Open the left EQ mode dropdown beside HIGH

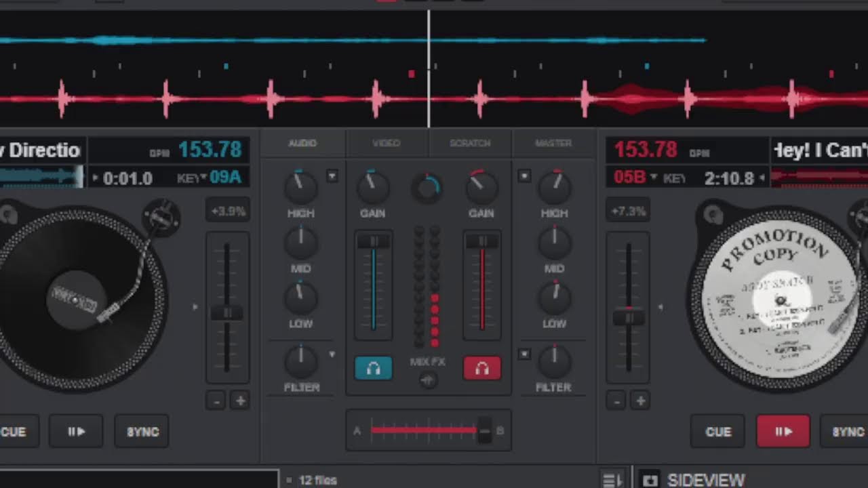coord(332,176)
